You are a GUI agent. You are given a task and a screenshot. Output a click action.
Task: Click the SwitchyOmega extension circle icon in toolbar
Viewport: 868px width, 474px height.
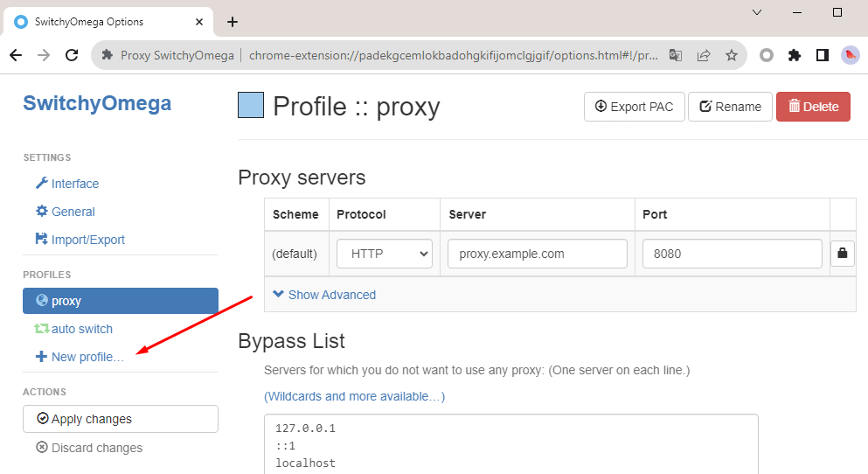pyautogui.click(x=767, y=55)
